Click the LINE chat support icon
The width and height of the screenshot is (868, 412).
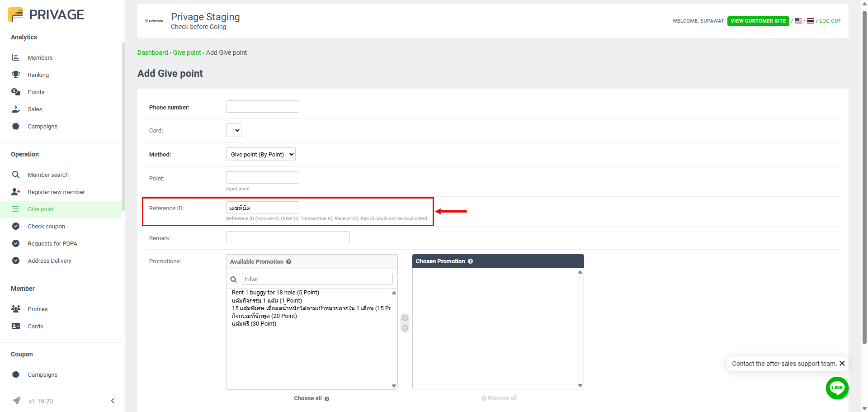(837, 388)
